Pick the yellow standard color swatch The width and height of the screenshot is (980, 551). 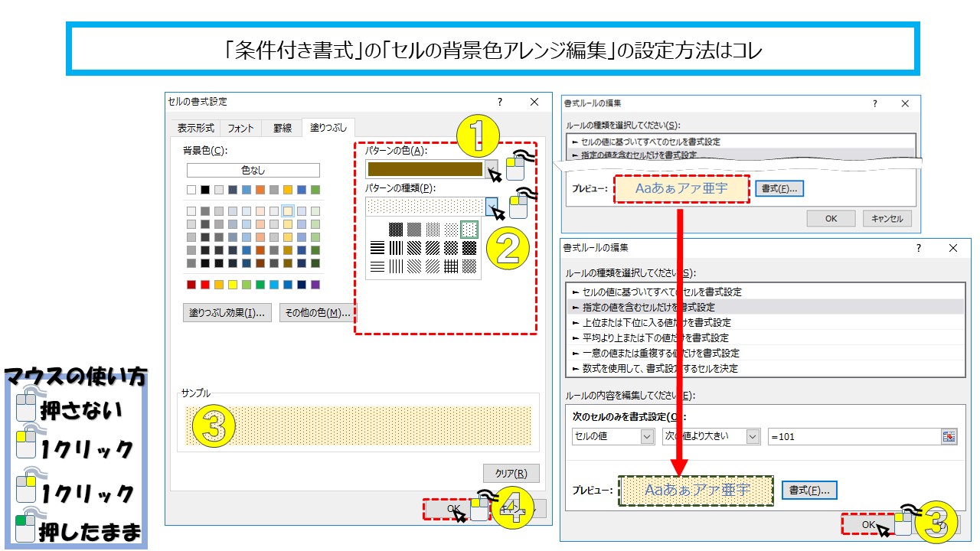[x=233, y=285]
